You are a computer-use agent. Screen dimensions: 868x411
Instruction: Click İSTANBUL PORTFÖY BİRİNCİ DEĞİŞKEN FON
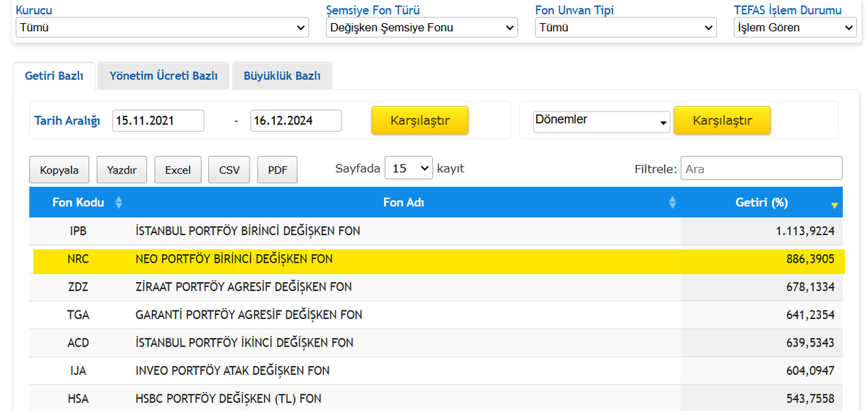(248, 231)
